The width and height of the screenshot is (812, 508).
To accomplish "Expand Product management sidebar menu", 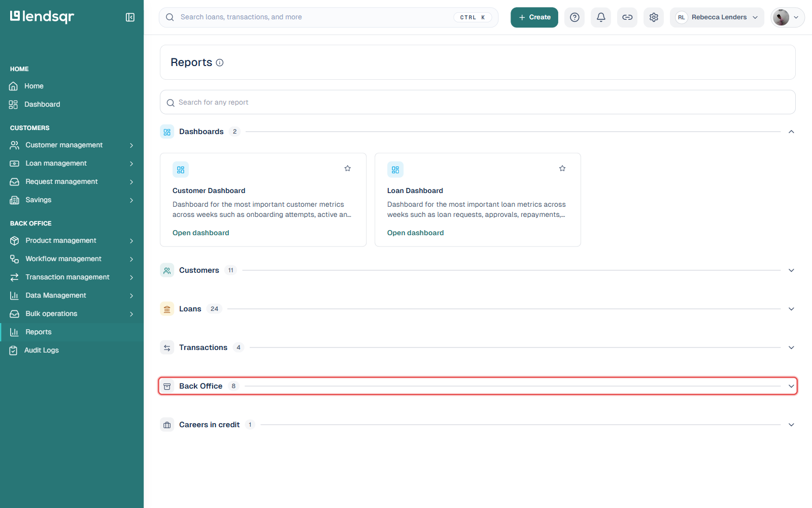I will coord(72,240).
